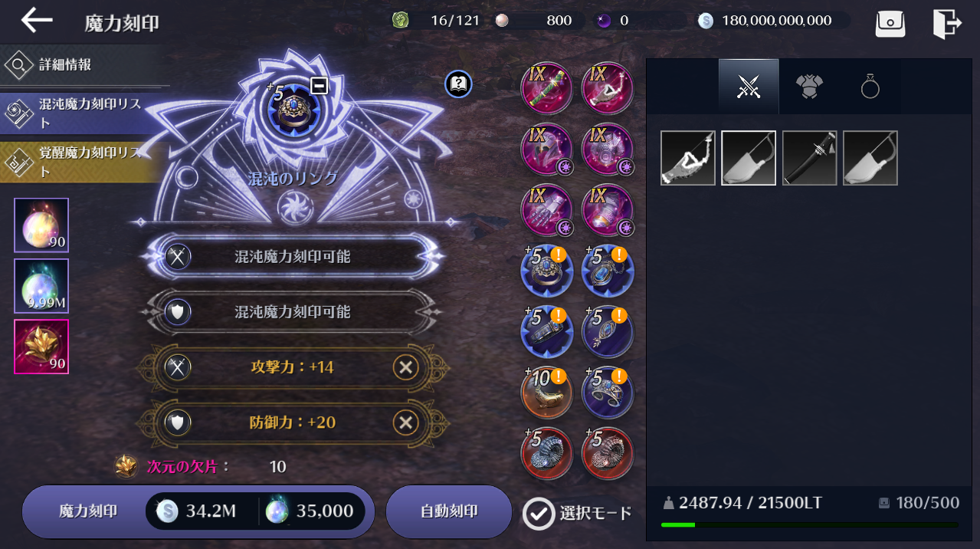Click the 自動刻印 button
This screenshot has height=549, width=980.
(449, 511)
